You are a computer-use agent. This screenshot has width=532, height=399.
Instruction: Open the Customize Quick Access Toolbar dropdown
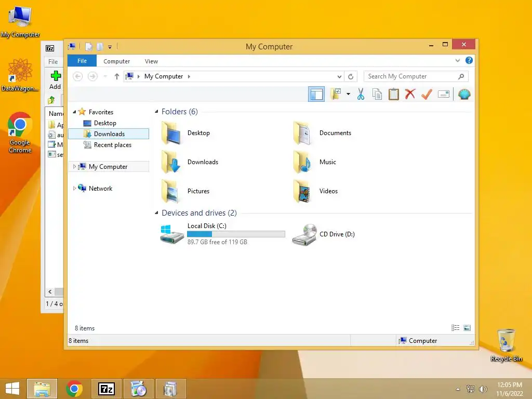click(x=110, y=47)
